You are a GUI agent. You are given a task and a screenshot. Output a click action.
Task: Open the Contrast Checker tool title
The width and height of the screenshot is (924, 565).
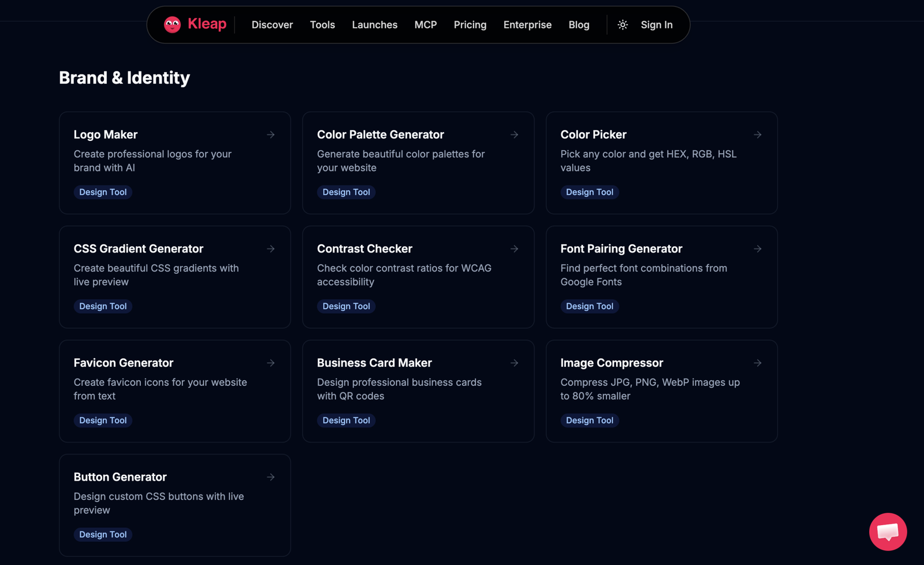(364, 249)
